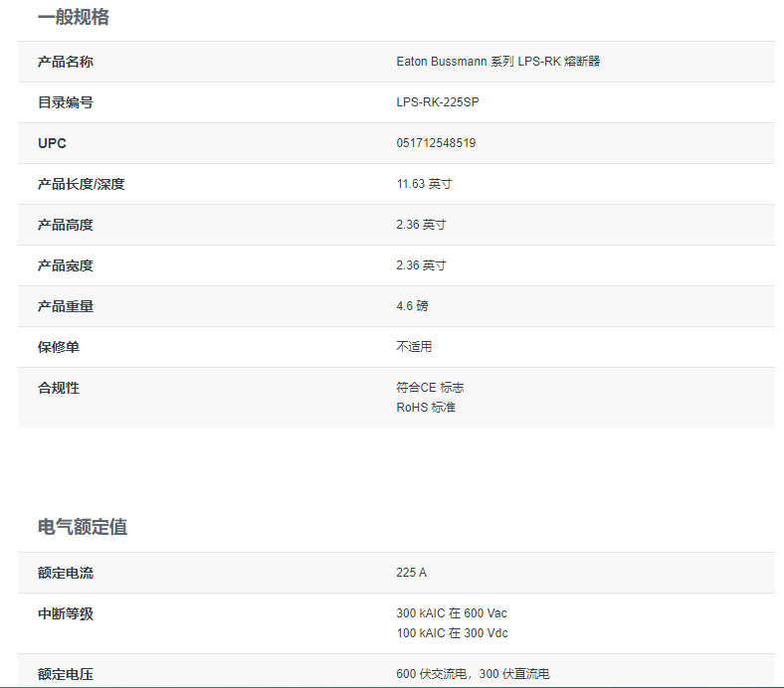The width and height of the screenshot is (784, 688).
Task: Select the 目录编号 label
Action: coord(66,102)
